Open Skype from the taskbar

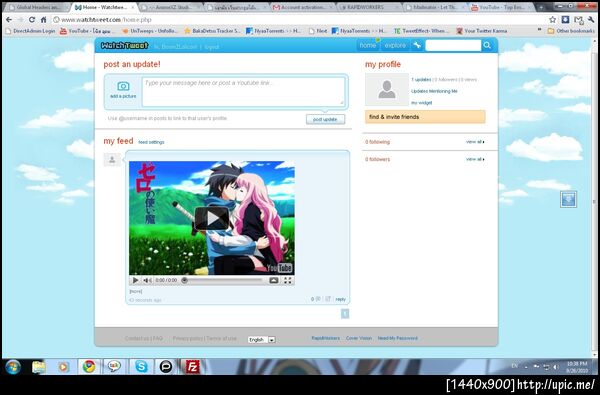pos(141,367)
